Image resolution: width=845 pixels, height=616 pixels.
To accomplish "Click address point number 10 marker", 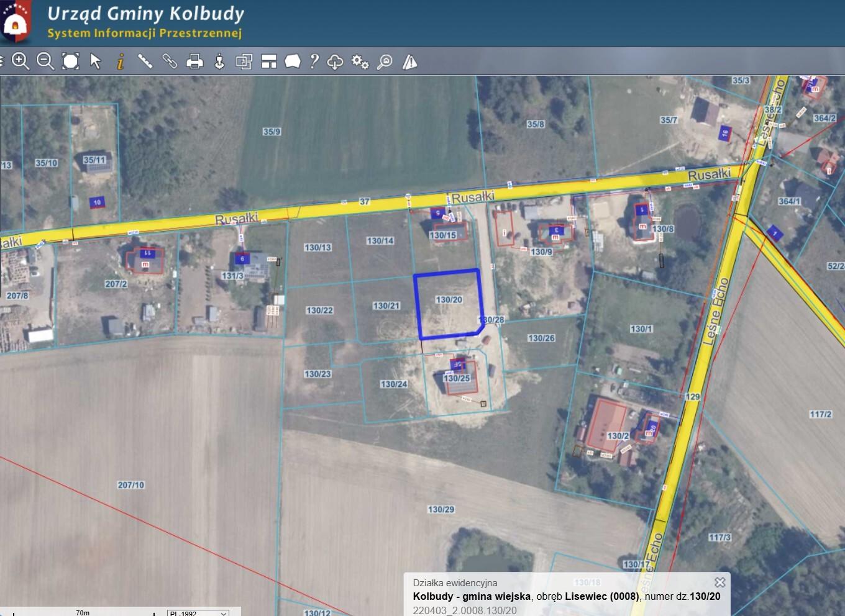I will point(96,202).
